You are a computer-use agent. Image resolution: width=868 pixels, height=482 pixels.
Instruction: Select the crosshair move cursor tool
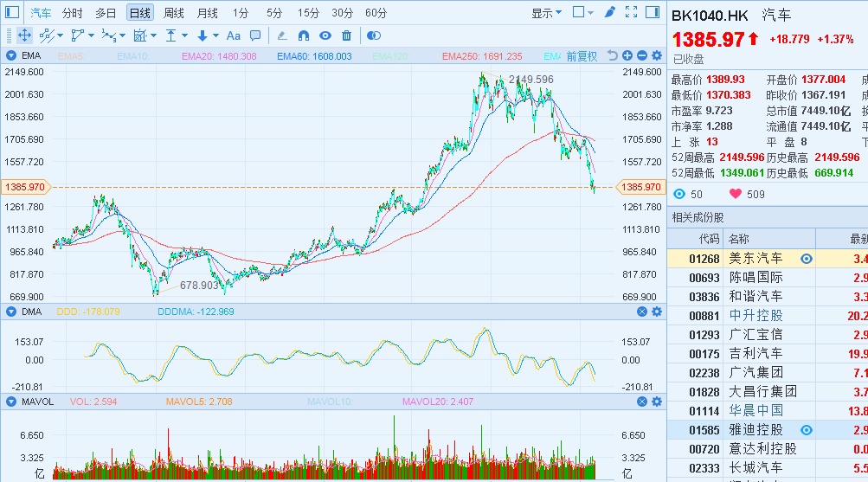(x=24, y=35)
